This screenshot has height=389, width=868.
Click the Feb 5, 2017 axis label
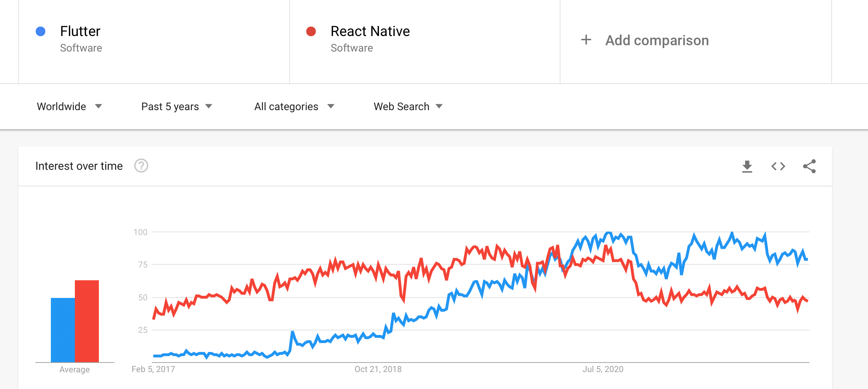153,369
